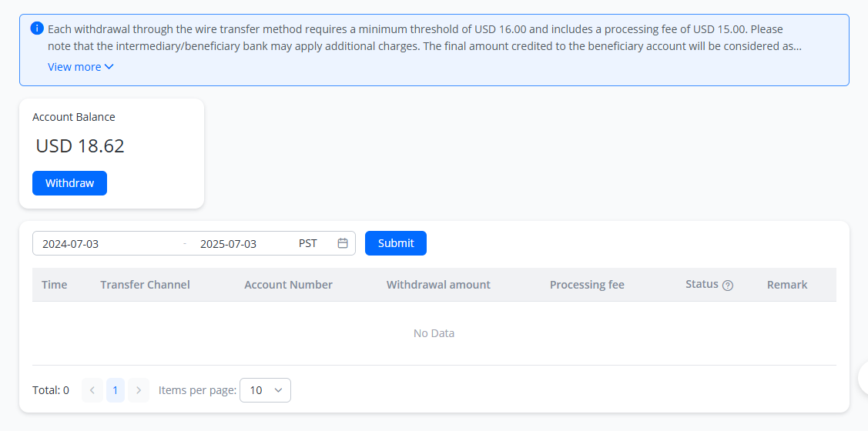Open the calendar picker icon

343,243
